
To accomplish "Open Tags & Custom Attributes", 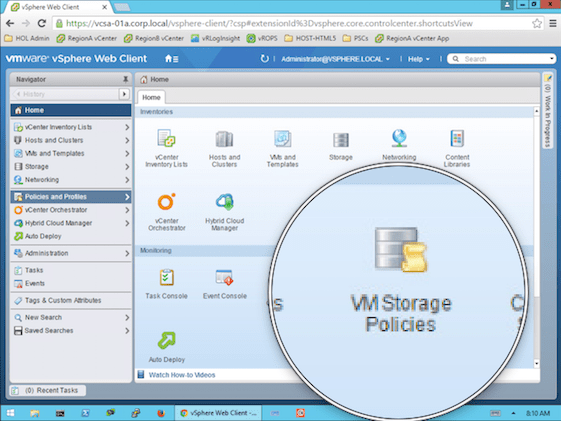I will (x=71, y=300).
